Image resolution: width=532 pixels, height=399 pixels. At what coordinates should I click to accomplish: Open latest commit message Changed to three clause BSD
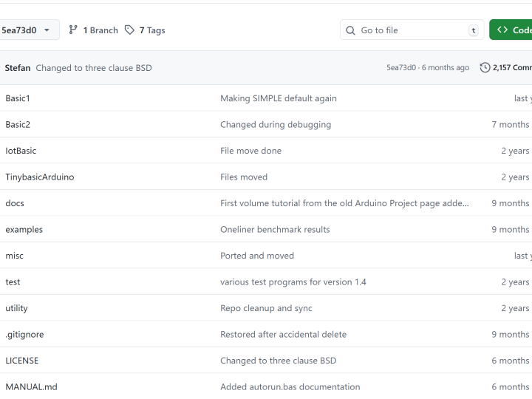tap(94, 68)
